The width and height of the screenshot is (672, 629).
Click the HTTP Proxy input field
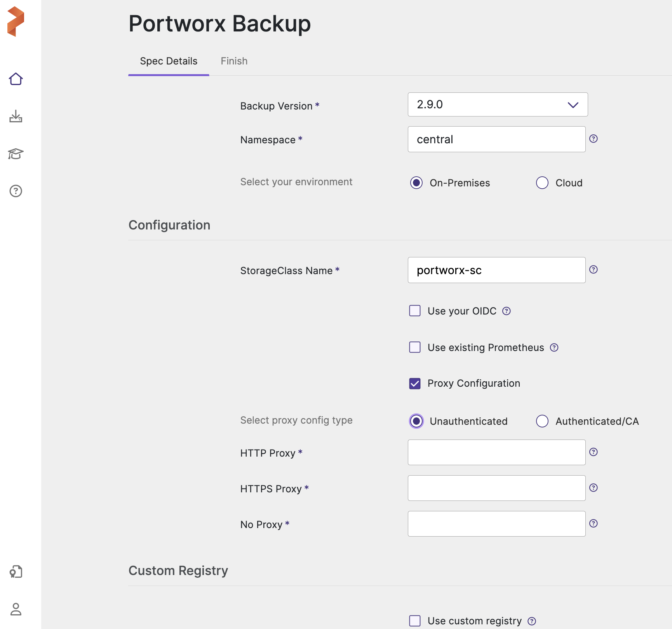click(x=496, y=452)
